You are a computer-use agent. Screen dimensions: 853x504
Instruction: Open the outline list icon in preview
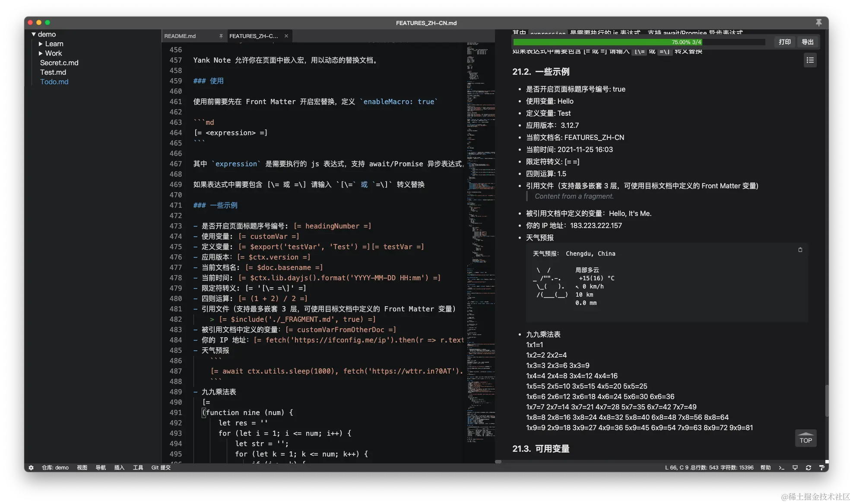[x=810, y=60]
